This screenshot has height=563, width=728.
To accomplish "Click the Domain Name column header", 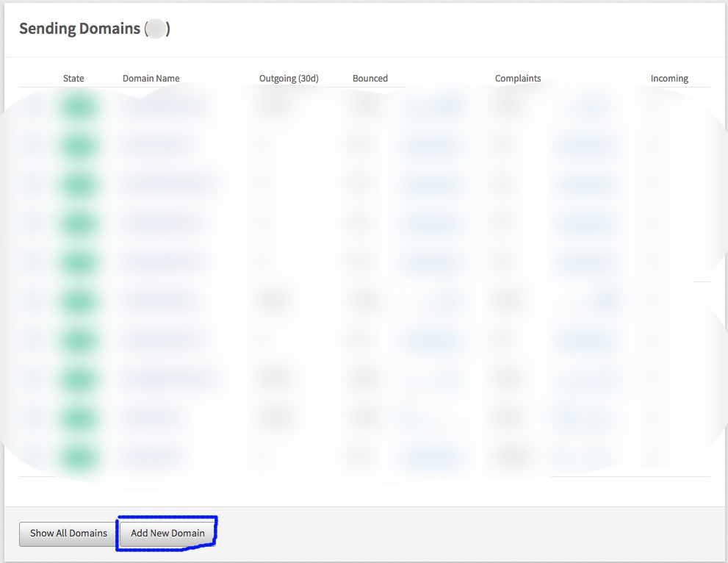I will (151, 79).
